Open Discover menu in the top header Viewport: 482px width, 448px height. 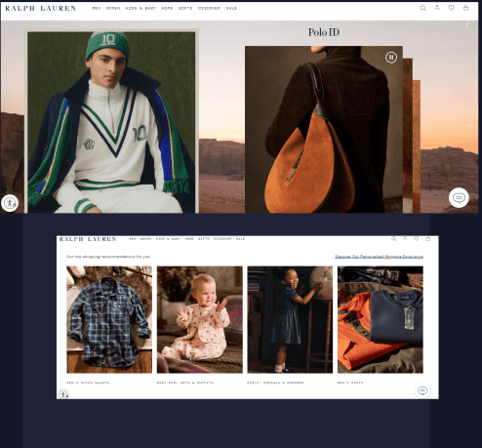tap(209, 8)
